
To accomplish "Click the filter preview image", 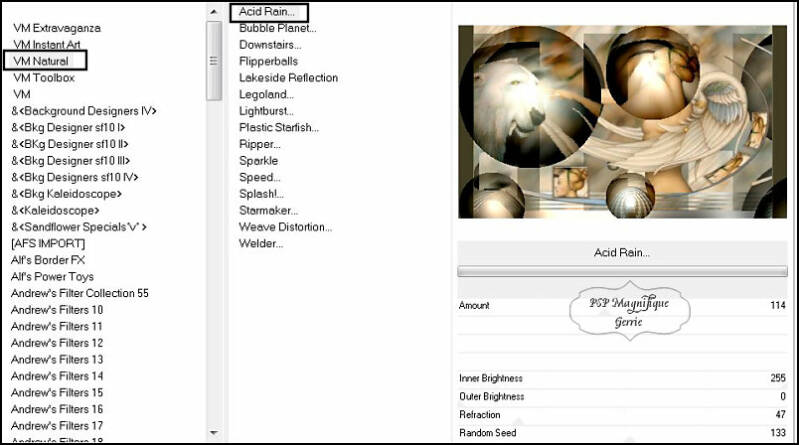I will (x=622, y=122).
